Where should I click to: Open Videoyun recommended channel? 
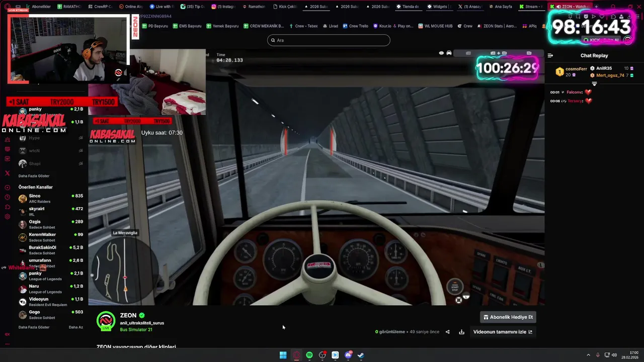[50, 302]
